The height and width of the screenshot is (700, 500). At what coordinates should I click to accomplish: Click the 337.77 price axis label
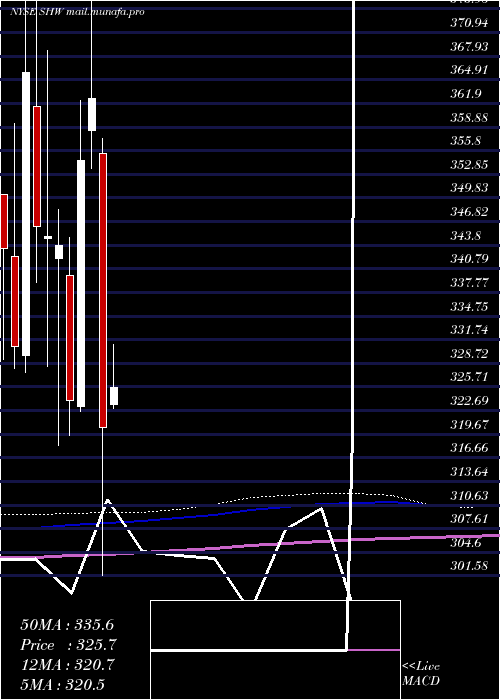coord(469,283)
